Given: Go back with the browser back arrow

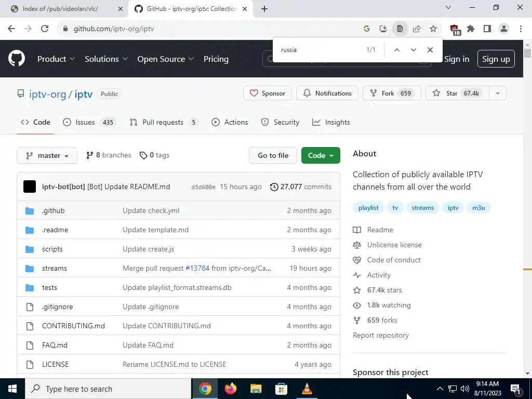Looking at the screenshot, I should click(11, 29).
